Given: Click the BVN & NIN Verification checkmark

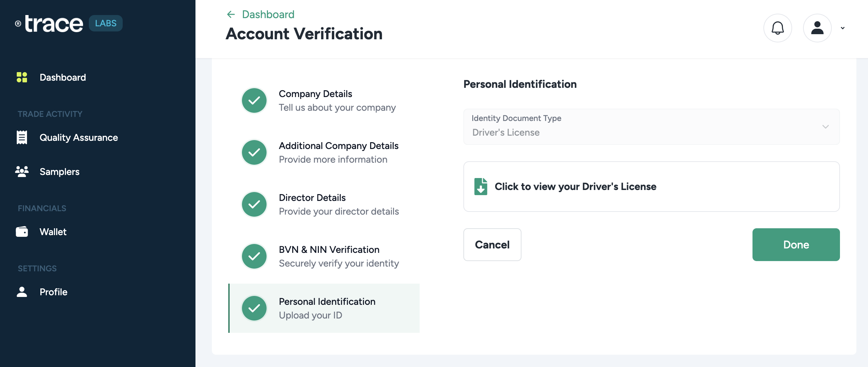Looking at the screenshot, I should [x=254, y=256].
